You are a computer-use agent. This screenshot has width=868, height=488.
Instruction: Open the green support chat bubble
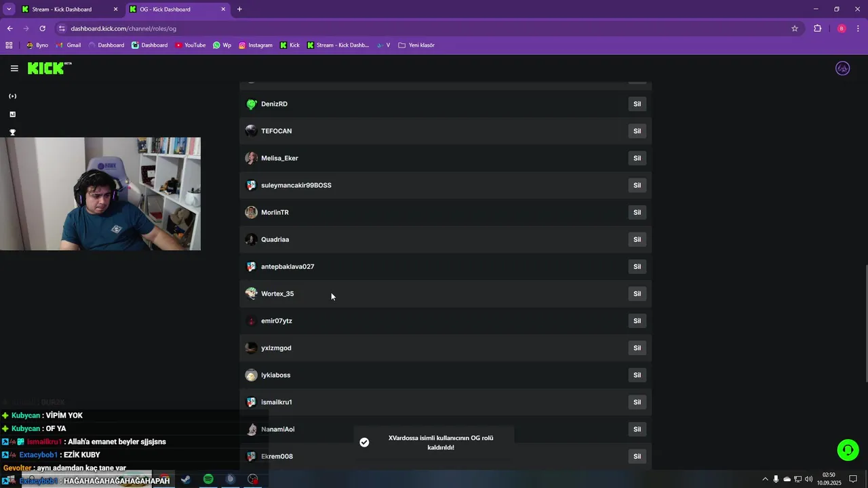click(848, 450)
